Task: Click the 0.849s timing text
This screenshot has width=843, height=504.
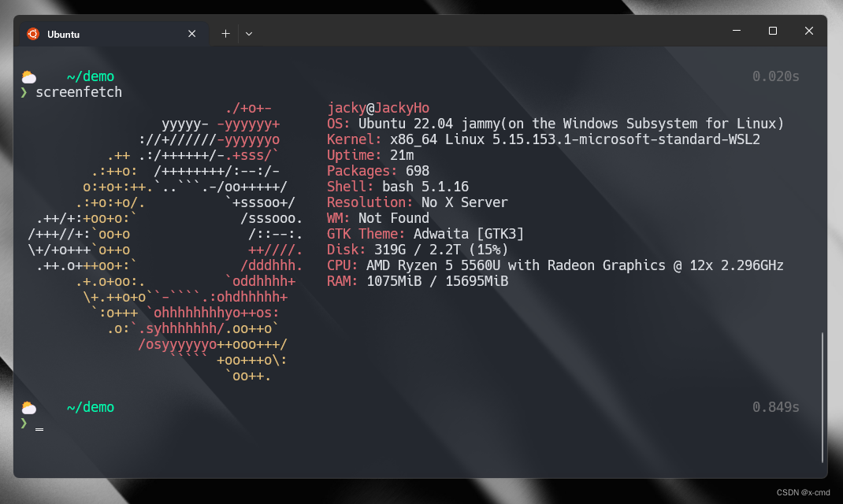Action: (x=776, y=407)
